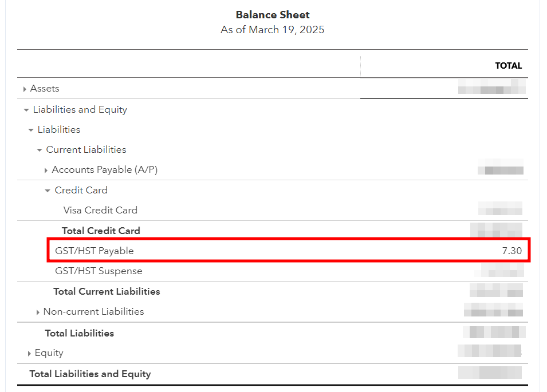
Task: Open the 7.30 GST/HST Payable amount
Action: pyautogui.click(x=511, y=251)
